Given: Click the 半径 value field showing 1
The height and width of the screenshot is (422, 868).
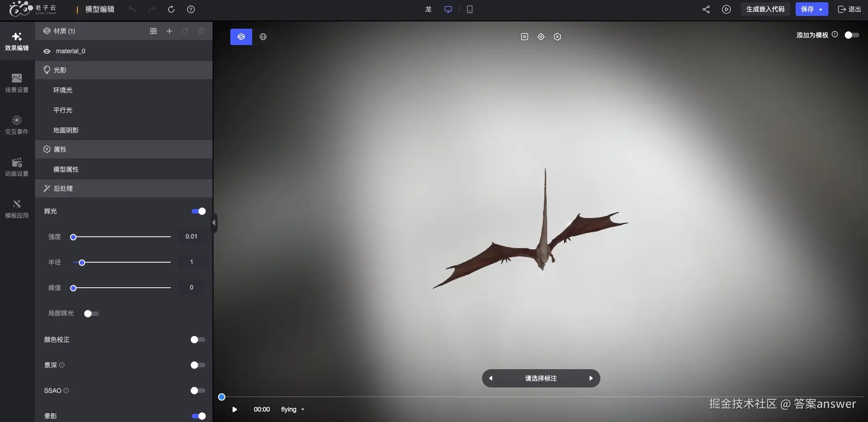Looking at the screenshot, I should (192, 262).
